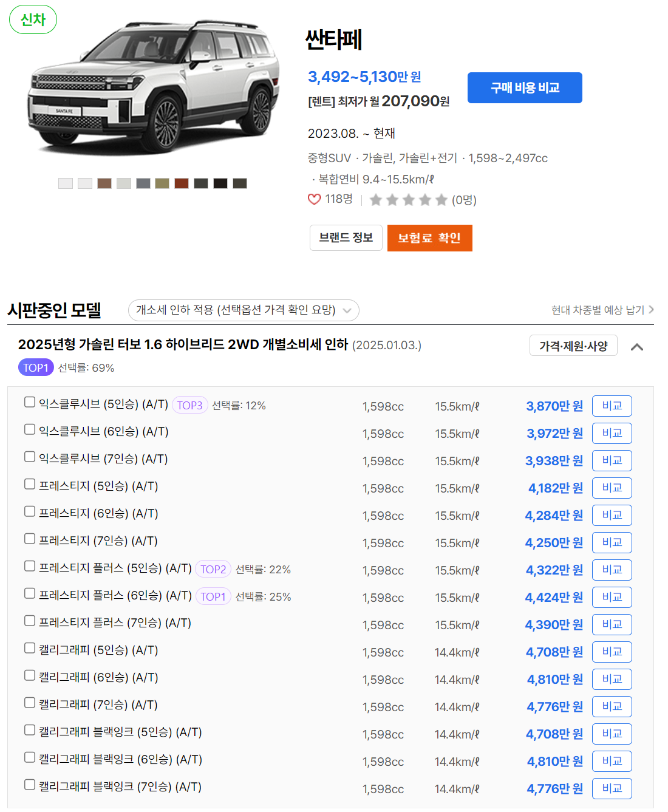
Task: Click the 4,424만 원 price
Action: pyautogui.click(x=554, y=597)
